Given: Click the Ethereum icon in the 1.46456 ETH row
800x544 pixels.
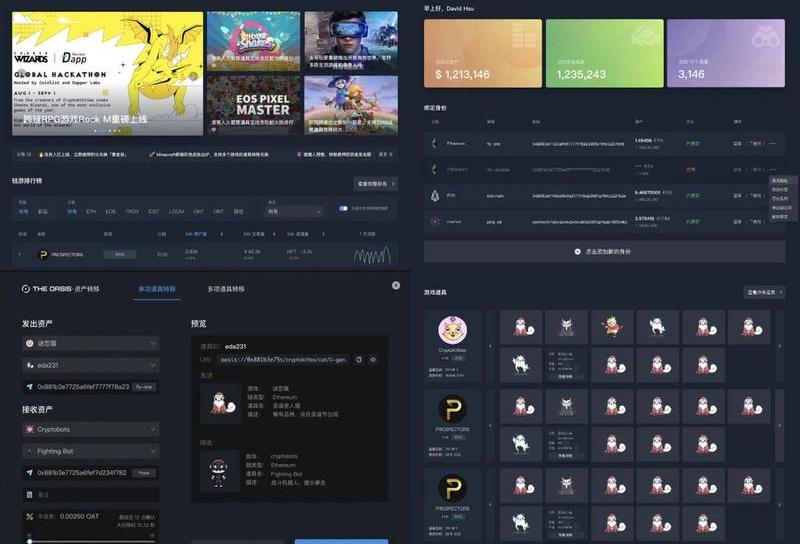Looking at the screenshot, I should (435, 143).
